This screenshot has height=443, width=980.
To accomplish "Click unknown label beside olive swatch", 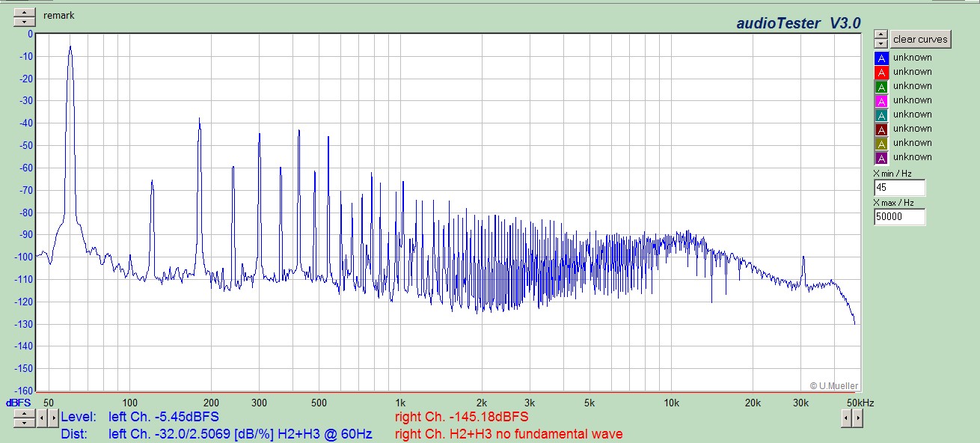I will [x=912, y=143].
